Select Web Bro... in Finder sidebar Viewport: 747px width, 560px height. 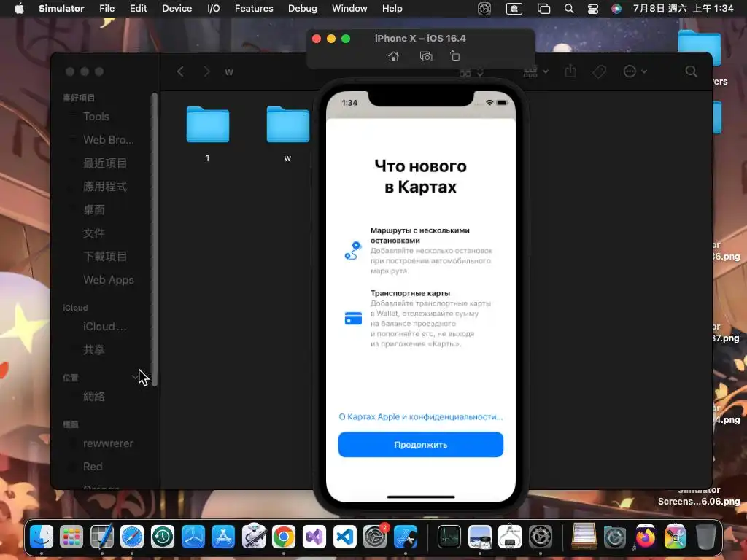(x=108, y=140)
